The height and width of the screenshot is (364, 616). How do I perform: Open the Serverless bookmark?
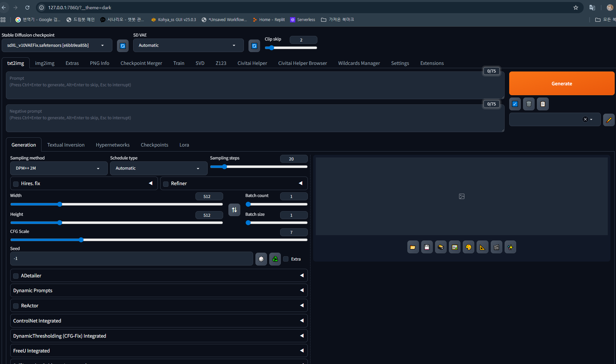click(x=303, y=20)
